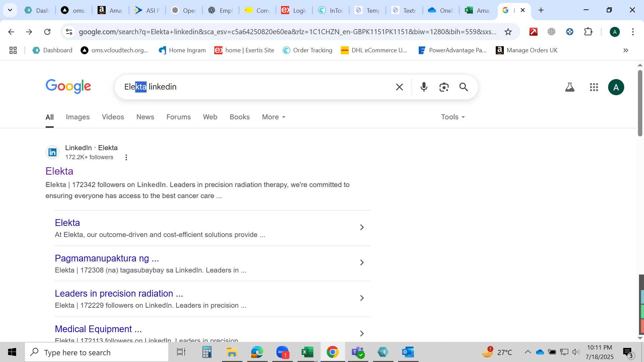This screenshot has width=644, height=362.
Task: Open the Order Tracking bookmark
Action: 308,50
